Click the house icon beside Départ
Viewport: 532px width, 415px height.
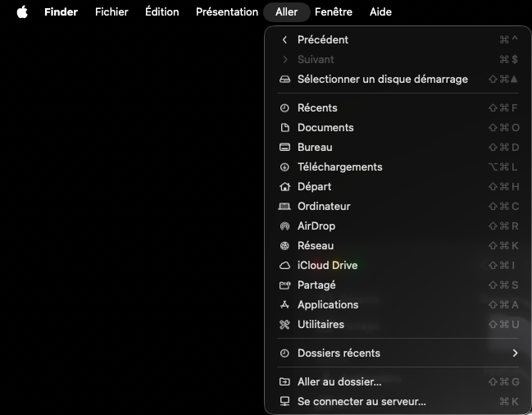pyautogui.click(x=284, y=187)
